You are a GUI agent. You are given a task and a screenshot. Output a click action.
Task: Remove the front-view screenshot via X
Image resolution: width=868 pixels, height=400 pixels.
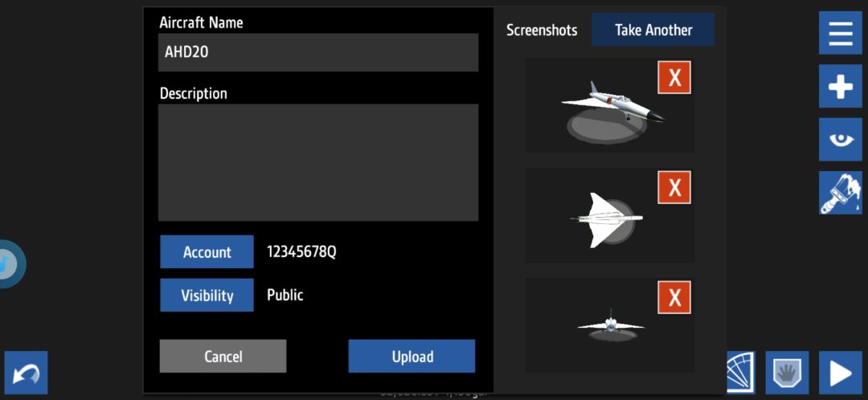pos(674,298)
